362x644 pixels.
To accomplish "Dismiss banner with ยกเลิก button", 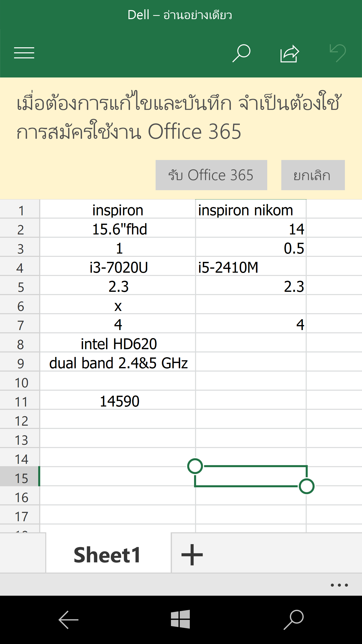I will point(313,175).
